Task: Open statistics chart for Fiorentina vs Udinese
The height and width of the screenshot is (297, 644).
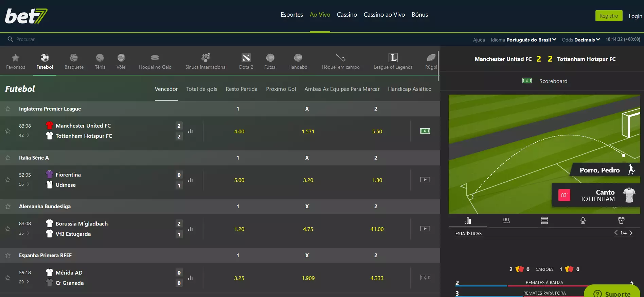Action: [191, 180]
